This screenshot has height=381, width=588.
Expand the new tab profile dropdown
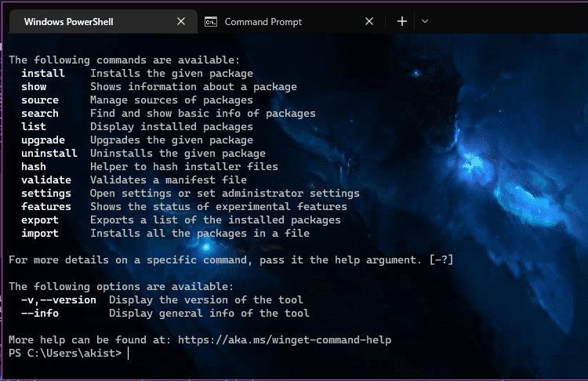[425, 22]
